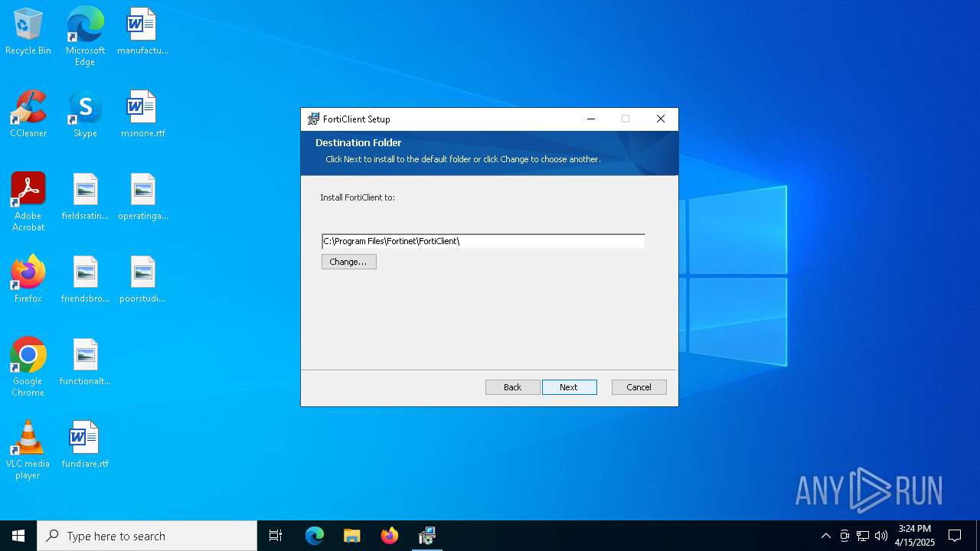Image resolution: width=980 pixels, height=551 pixels.
Task: Select the friendsbro... image file icon
Action: pyautogui.click(x=85, y=279)
